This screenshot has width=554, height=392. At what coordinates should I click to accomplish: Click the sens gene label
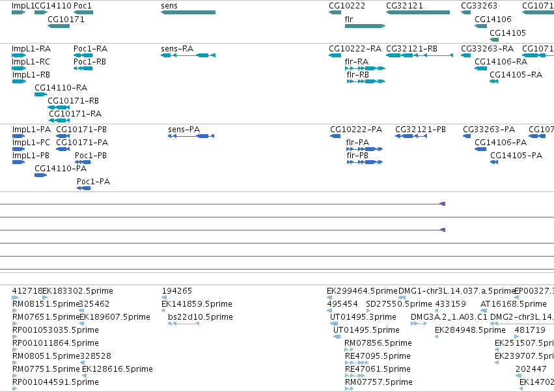pyautogui.click(x=169, y=6)
